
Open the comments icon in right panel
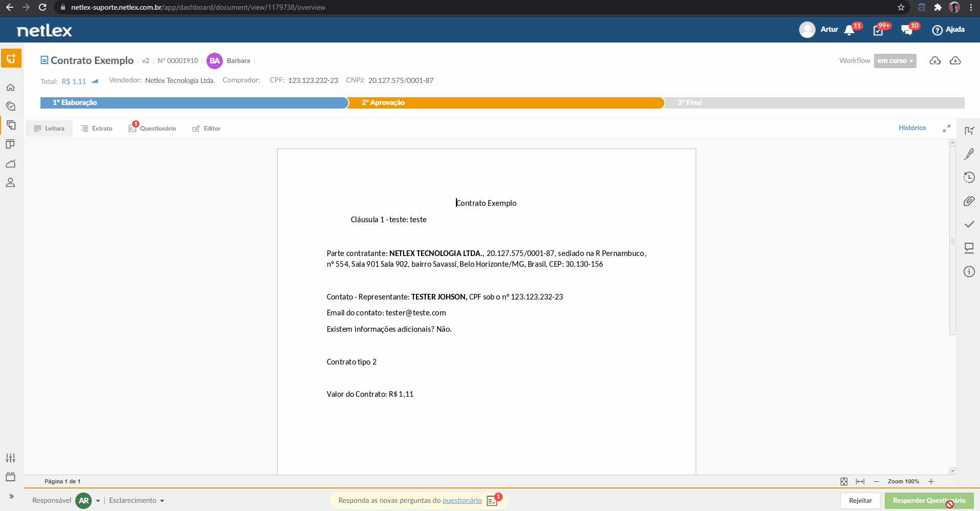(969, 248)
